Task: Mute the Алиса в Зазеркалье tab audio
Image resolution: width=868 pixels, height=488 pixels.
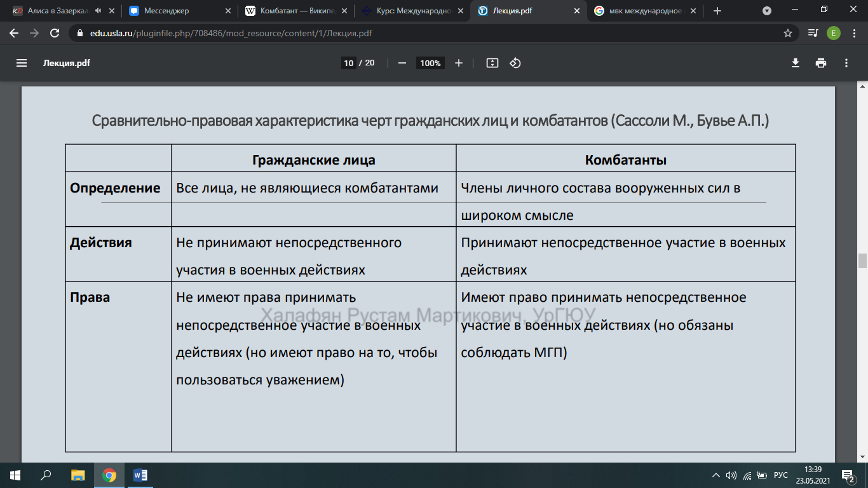Action: tap(98, 11)
